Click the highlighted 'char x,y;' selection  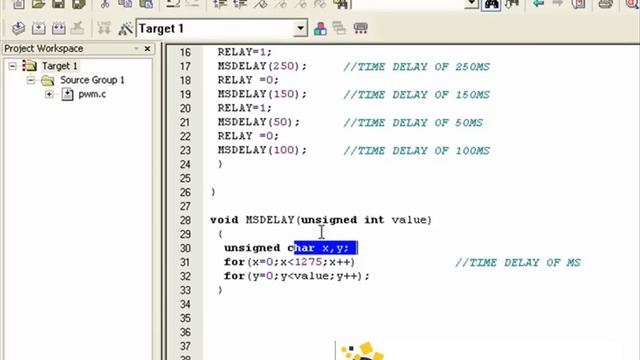[x=326, y=248]
